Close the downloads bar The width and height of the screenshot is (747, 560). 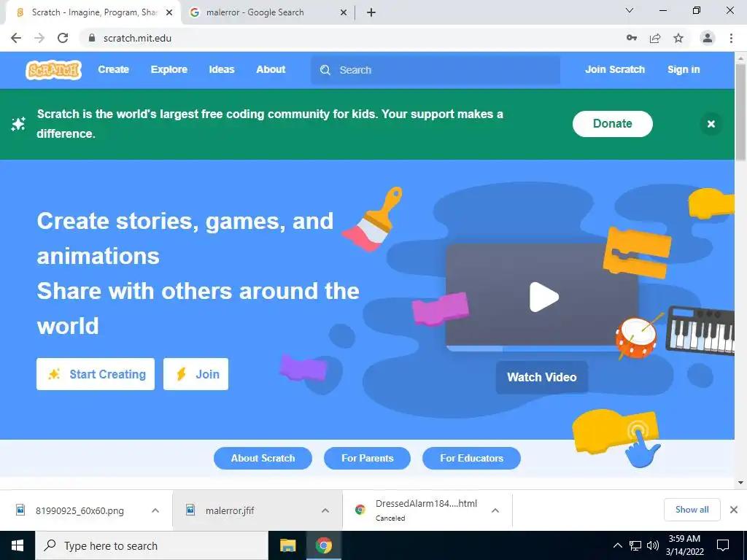pyautogui.click(x=734, y=510)
